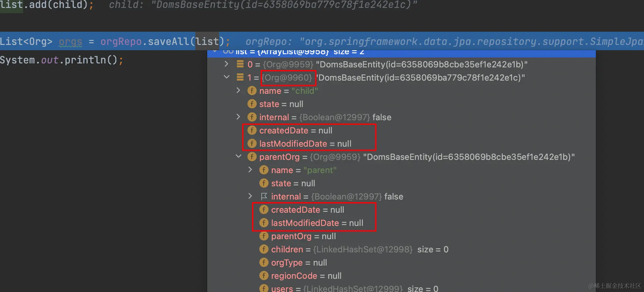
Task: Click field icon of parent's lastModifiedDate
Action: coord(264,223)
